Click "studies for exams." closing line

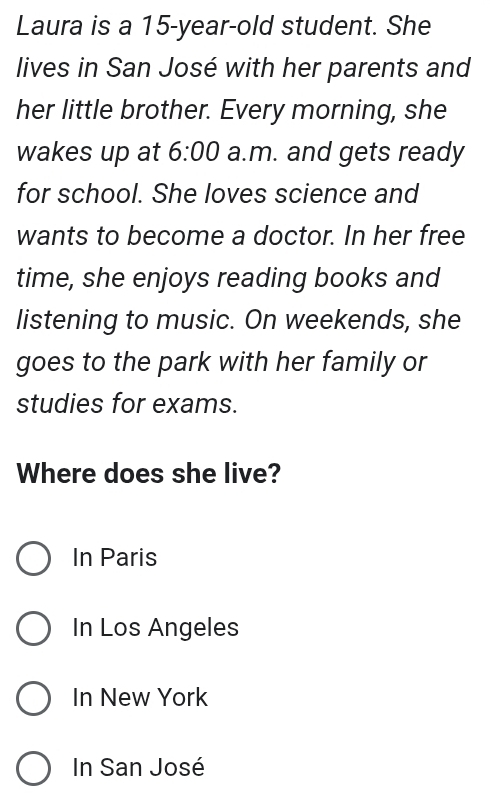pos(127,404)
